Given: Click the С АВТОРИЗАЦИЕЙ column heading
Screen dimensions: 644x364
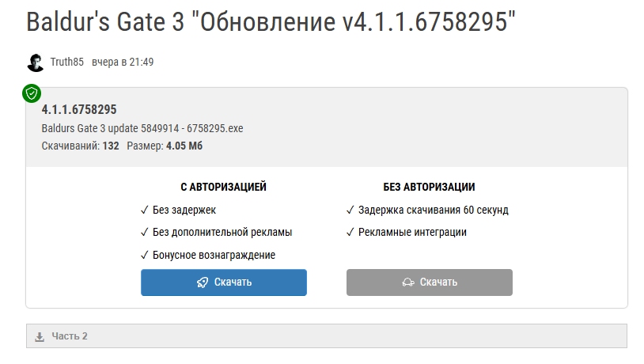Looking at the screenshot, I should tap(224, 188).
